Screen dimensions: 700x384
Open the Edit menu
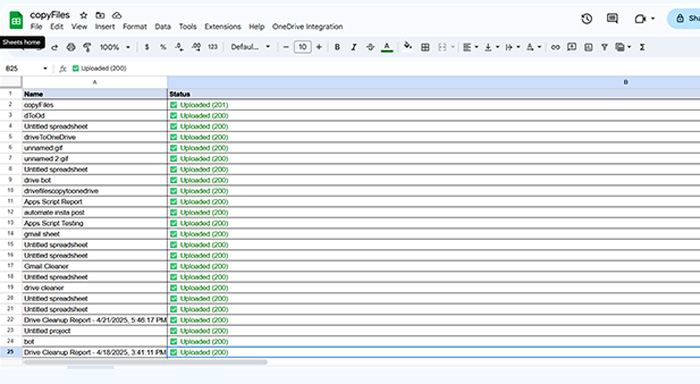coord(57,27)
